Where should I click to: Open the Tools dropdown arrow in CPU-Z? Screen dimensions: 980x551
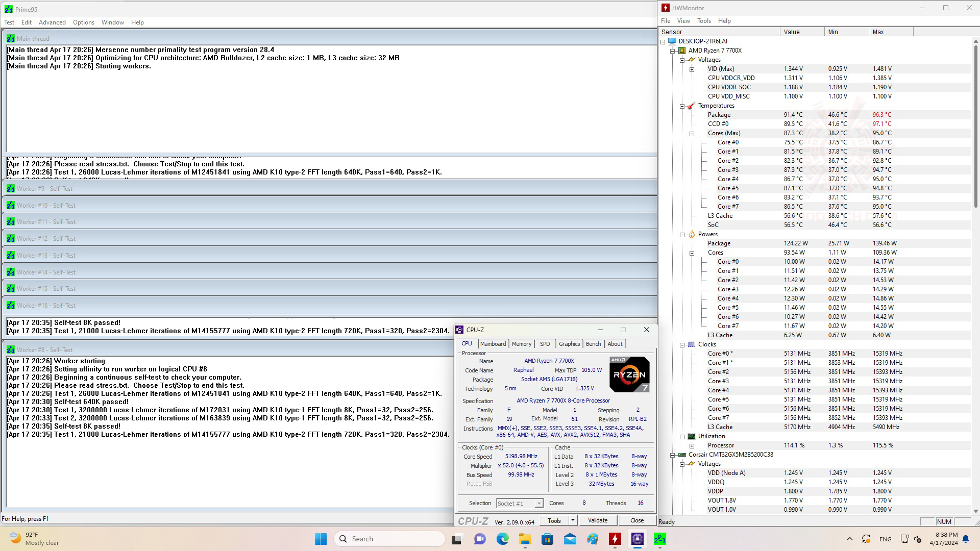click(x=573, y=520)
